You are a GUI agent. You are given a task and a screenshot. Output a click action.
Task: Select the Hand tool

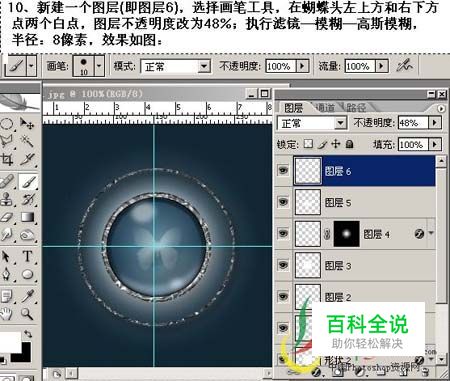point(7,313)
